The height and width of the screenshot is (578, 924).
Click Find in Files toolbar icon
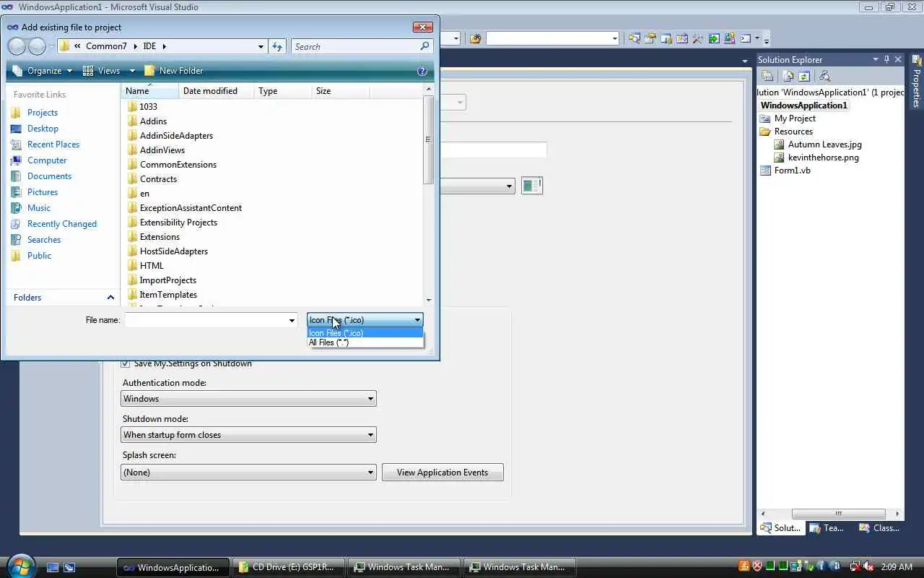tap(475, 38)
